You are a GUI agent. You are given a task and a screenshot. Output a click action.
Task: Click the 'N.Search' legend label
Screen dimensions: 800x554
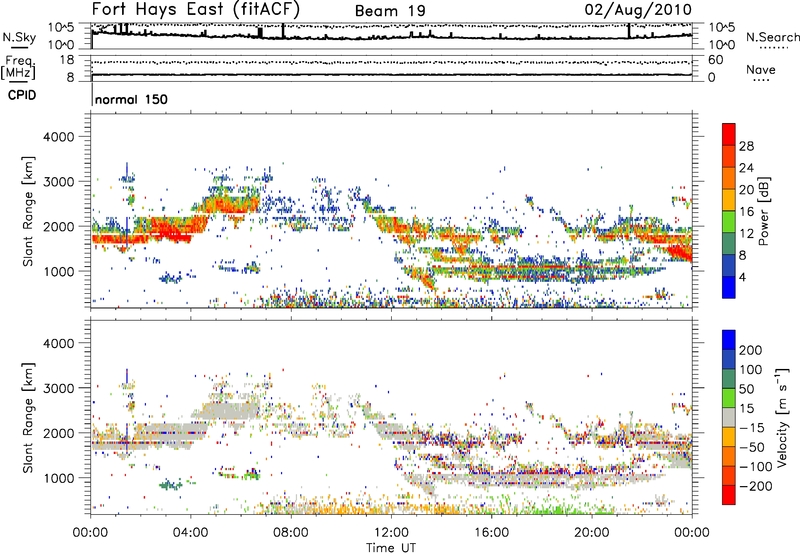click(x=772, y=37)
